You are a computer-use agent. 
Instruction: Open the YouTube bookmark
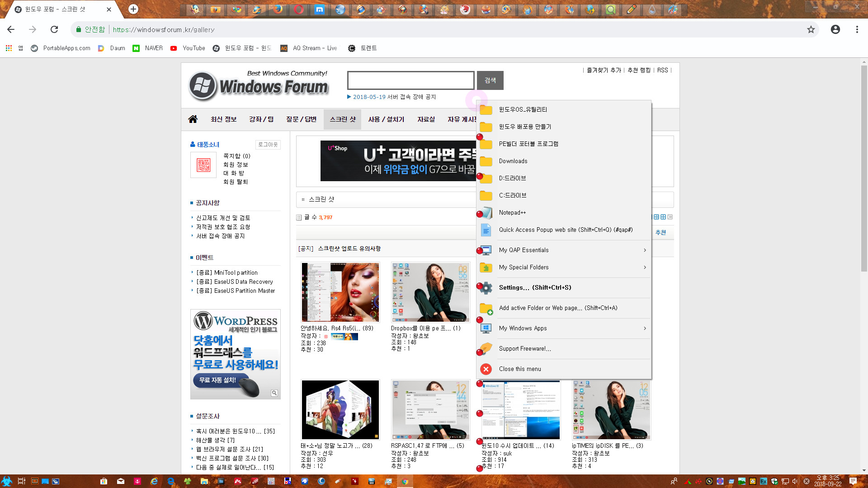(x=188, y=48)
